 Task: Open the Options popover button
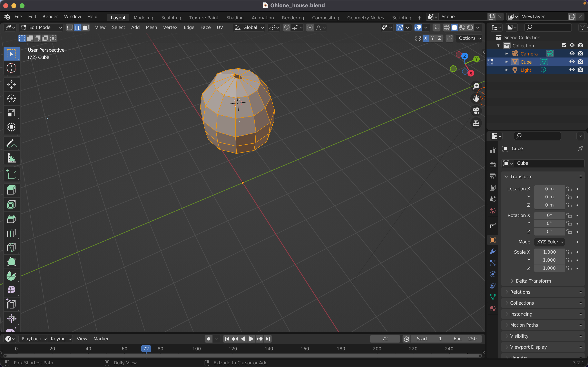tap(469, 38)
